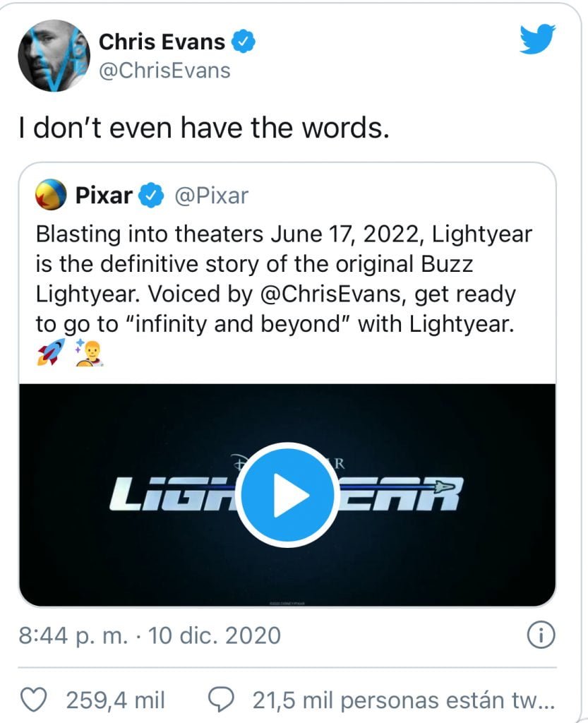
Task: Click the @Pixar handle
Action: pos(210,195)
